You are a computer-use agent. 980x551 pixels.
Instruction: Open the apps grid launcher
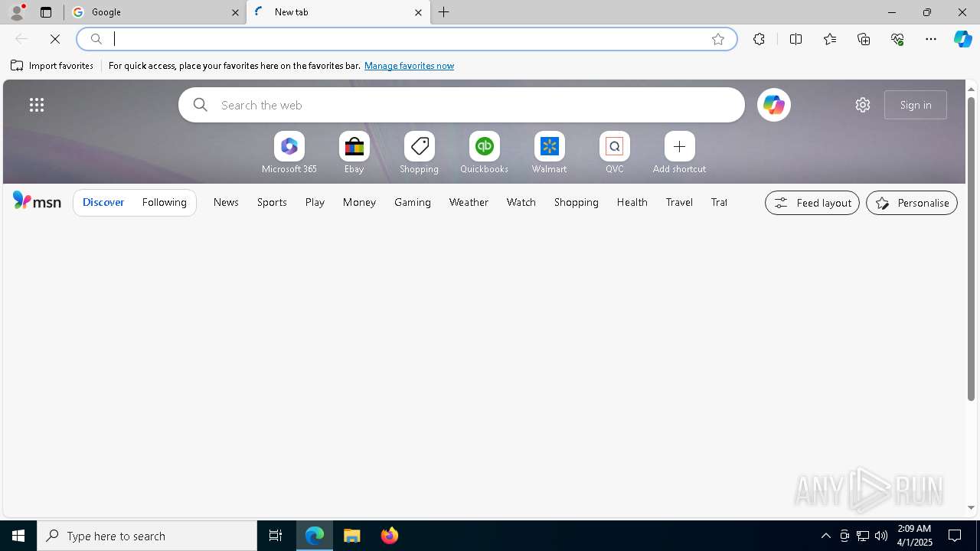[x=37, y=105]
